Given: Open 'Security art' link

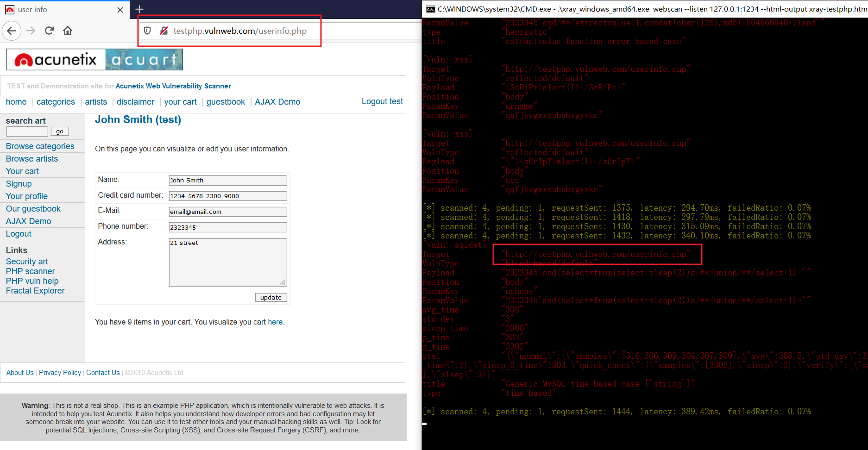Looking at the screenshot, I should pyautogui.click(x=27, y=262).
